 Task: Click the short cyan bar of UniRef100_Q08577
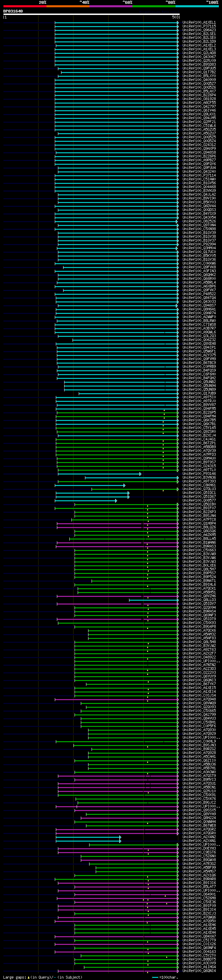[86, 501]
